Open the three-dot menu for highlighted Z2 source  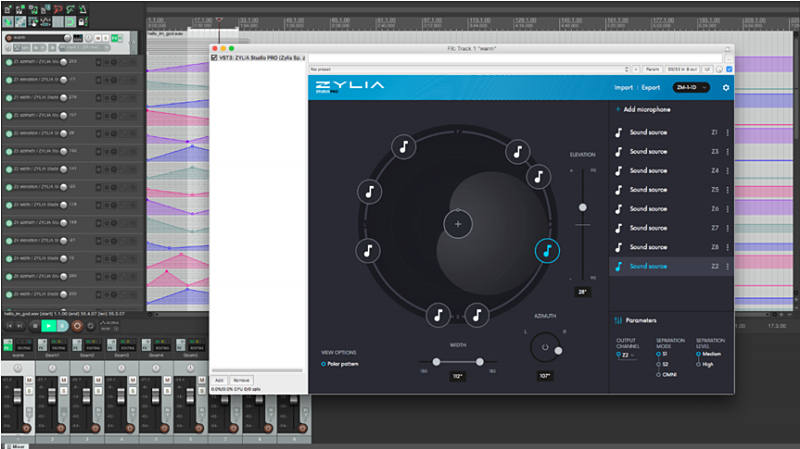pyautogui.click(x=727, y=266)
